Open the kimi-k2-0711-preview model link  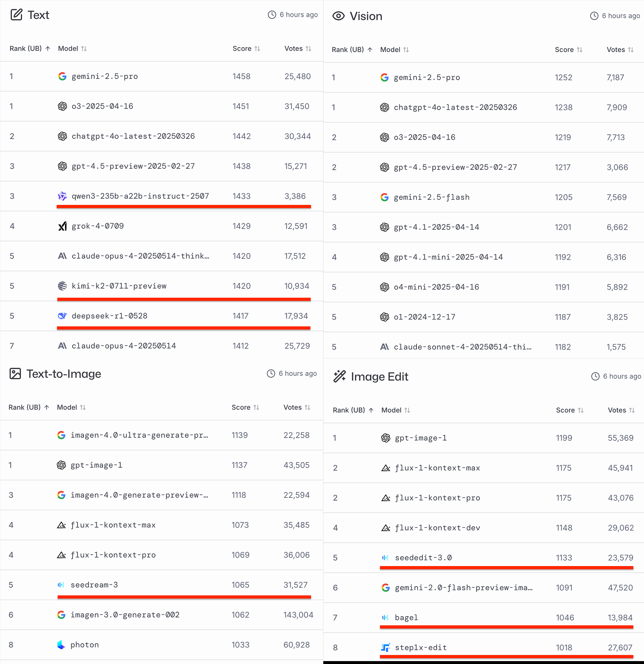(x=119, y=286)
